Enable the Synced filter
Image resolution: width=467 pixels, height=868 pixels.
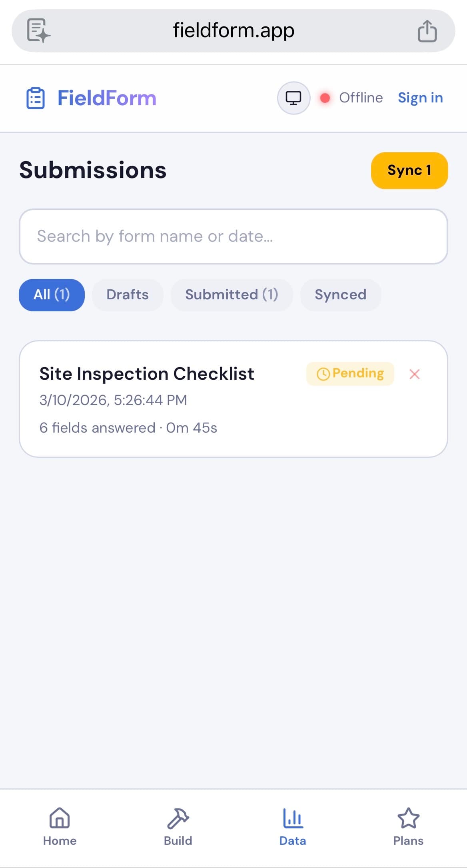[x=341, y=295]
